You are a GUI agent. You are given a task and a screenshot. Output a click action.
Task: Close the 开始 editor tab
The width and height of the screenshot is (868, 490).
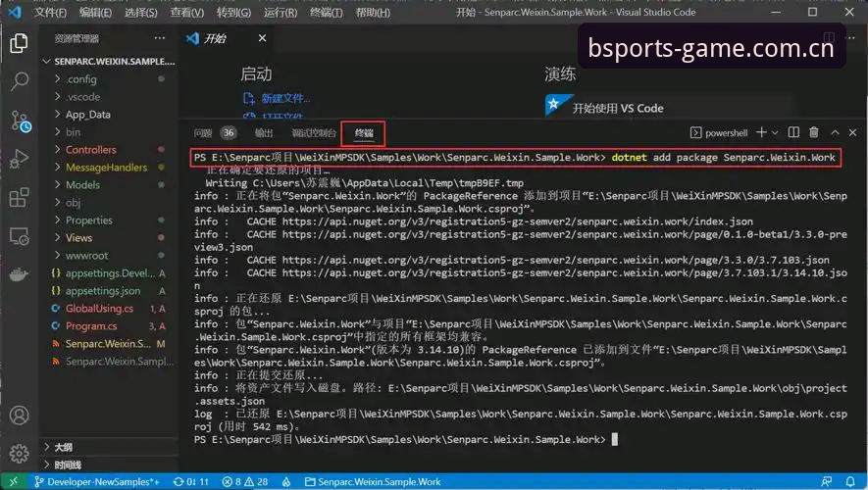pyautogui.click(x=263, y=38)
